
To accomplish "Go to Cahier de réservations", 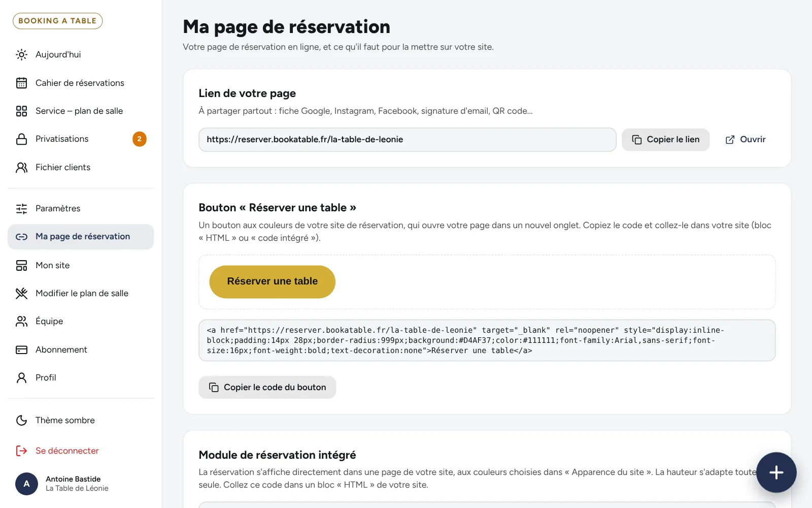I will pyautogui.click(x=81, y=83).
